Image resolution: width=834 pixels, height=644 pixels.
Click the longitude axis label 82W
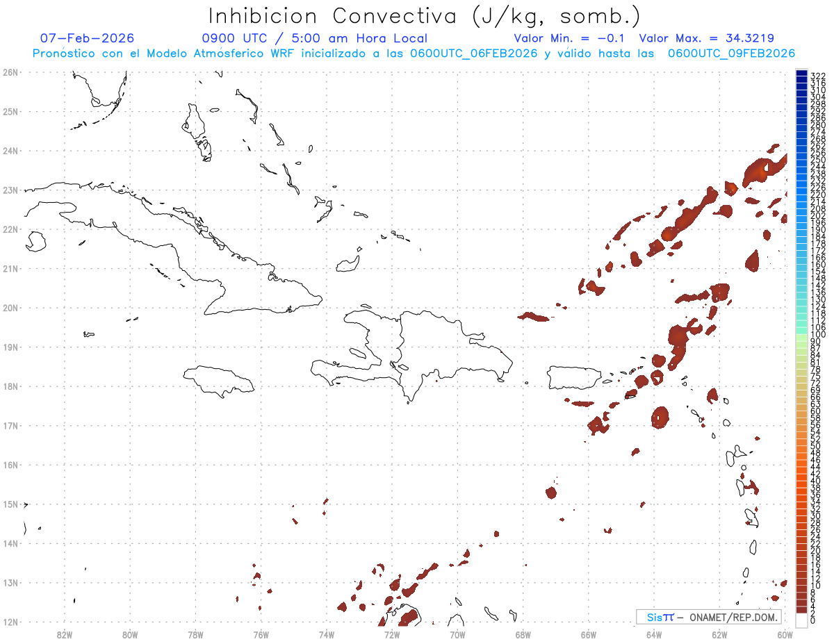(65, 634)
